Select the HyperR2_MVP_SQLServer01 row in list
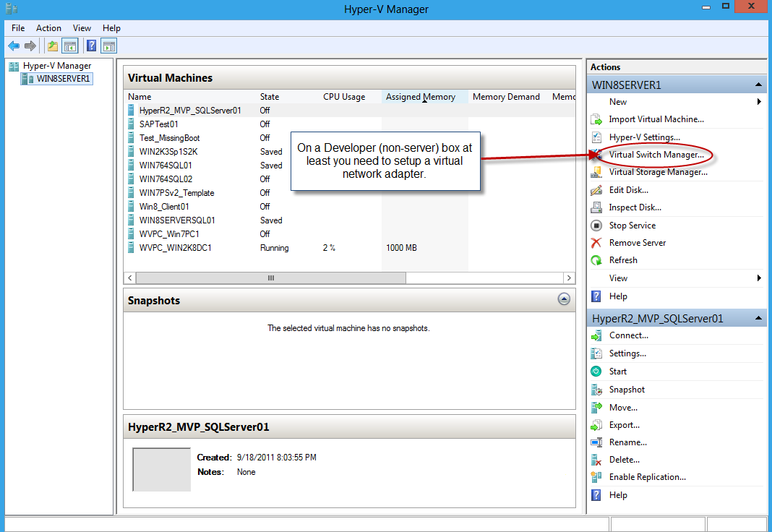772x532 pixels. point(349,111)
